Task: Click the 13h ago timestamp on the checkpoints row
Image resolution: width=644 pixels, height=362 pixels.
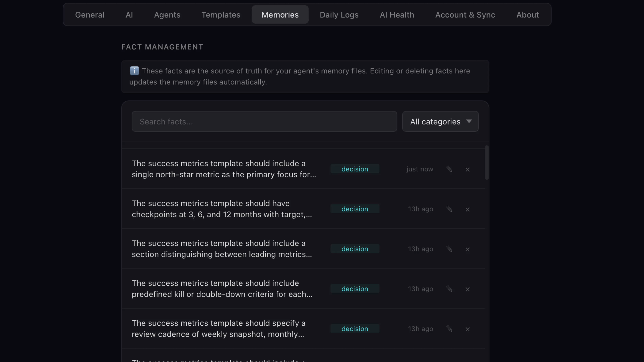Action: [420, 209]
